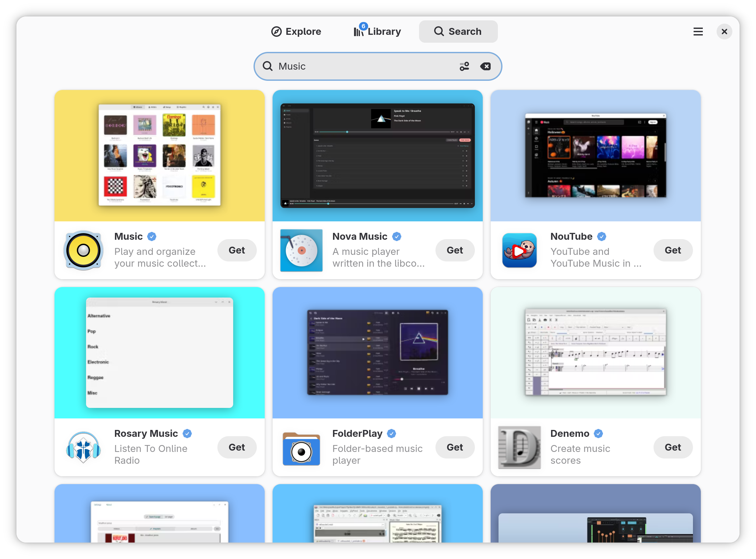The width and height of the screenshot is (756, 559).
Task: Open the hamburger main menu
Action: point(698,32)
